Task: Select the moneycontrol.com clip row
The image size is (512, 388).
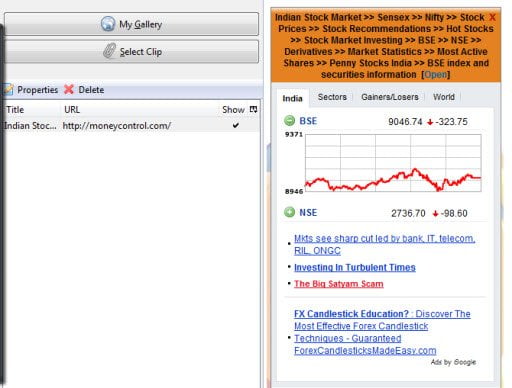Action: (131, 126)
